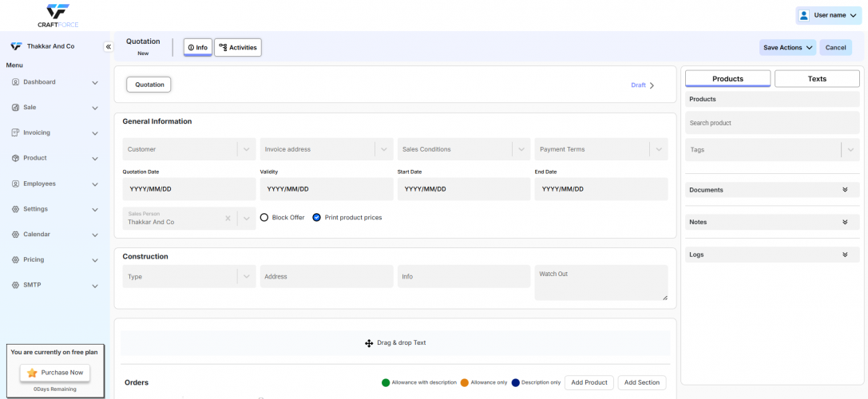Click the Calendar sidebar icon

[x=15, y=235]
